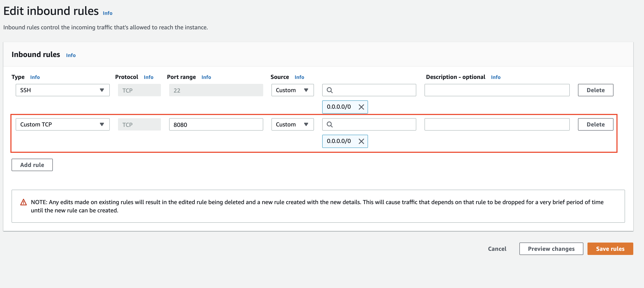This screenshot has height=288, width=644.
Task: Open the SSH type dropdown
Action: click(63, 90)
